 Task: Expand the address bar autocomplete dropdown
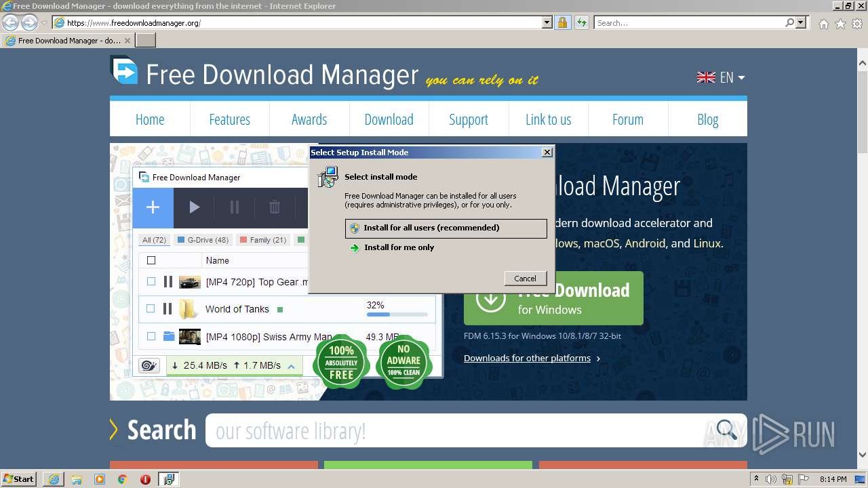tap(547, 22)
